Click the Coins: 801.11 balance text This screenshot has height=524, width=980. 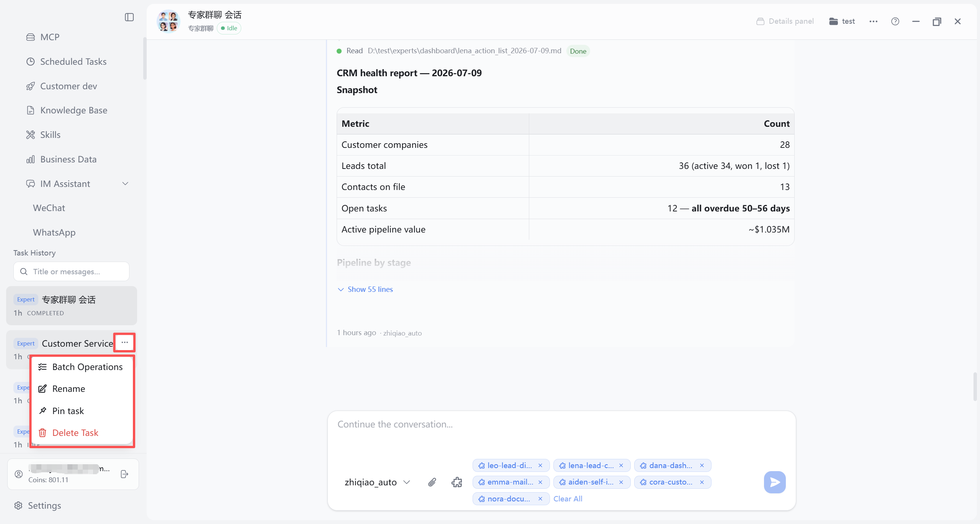[48, 480]
